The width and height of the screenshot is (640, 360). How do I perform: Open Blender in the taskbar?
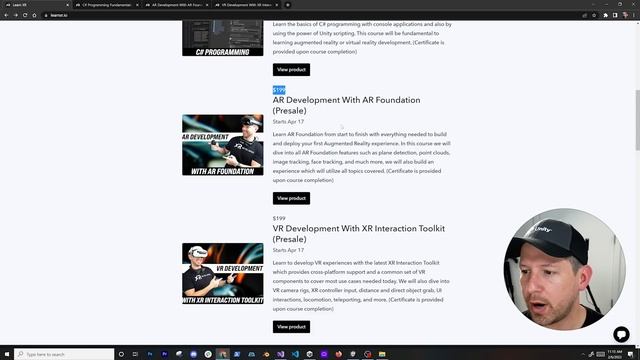coord(266,354)
